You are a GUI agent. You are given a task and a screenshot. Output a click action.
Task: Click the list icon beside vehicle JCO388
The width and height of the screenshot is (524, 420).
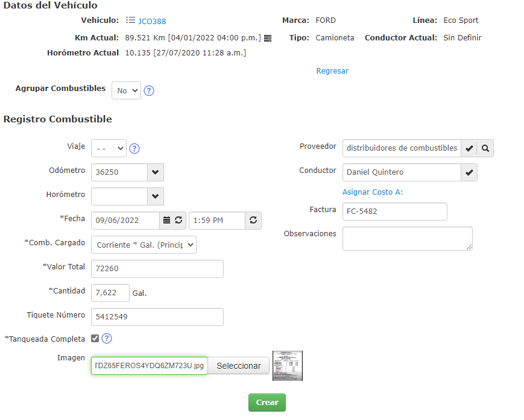click(130, 20)
